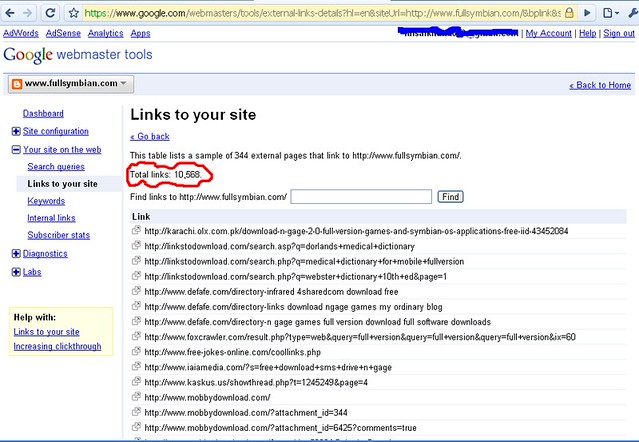
Task: Expand the Labs section
Action: (x=16, y=272)
